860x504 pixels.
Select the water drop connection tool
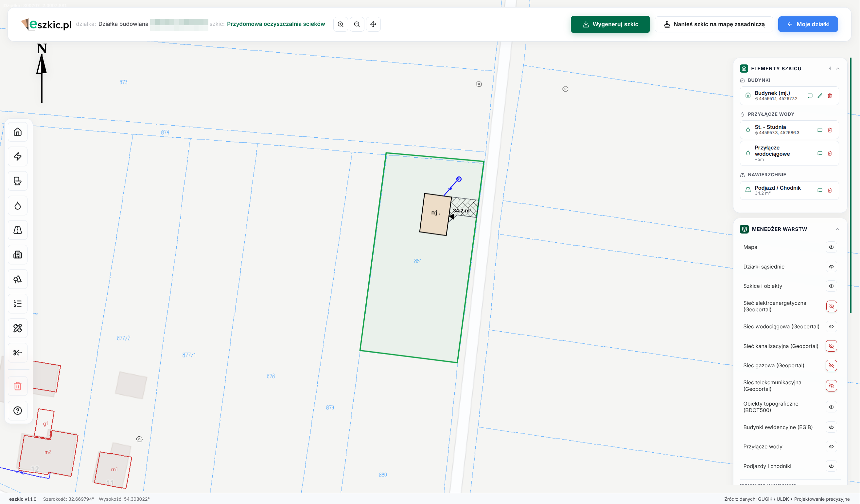pos(18,205)
